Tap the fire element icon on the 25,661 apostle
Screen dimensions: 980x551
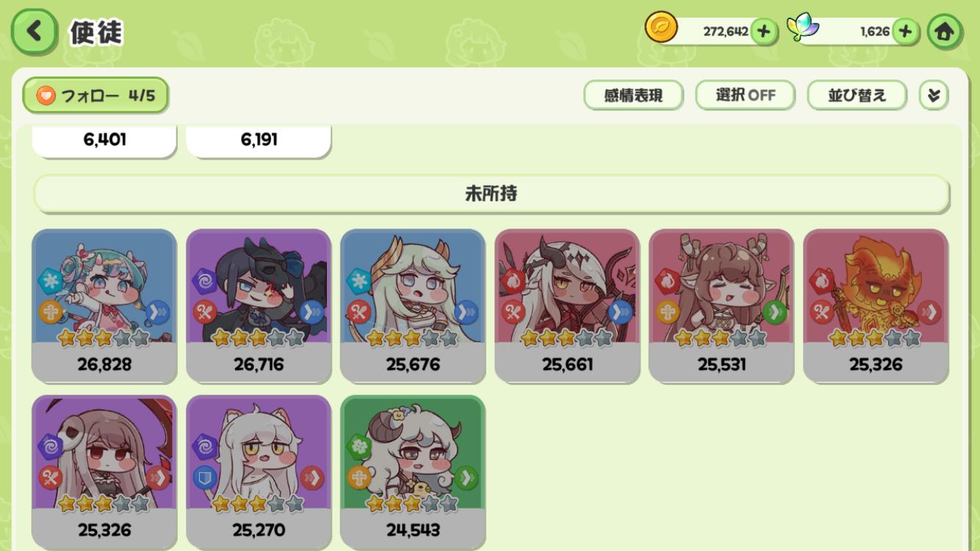(x=513, y=282)
